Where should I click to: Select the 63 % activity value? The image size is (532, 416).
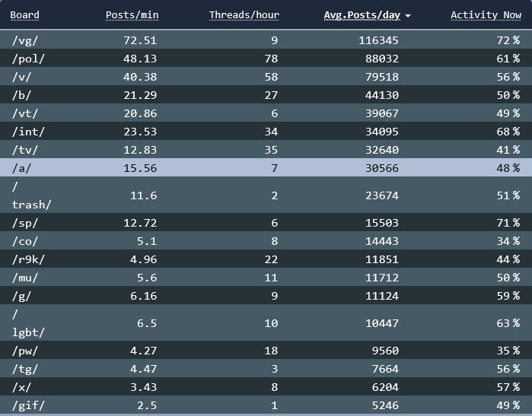508,323
